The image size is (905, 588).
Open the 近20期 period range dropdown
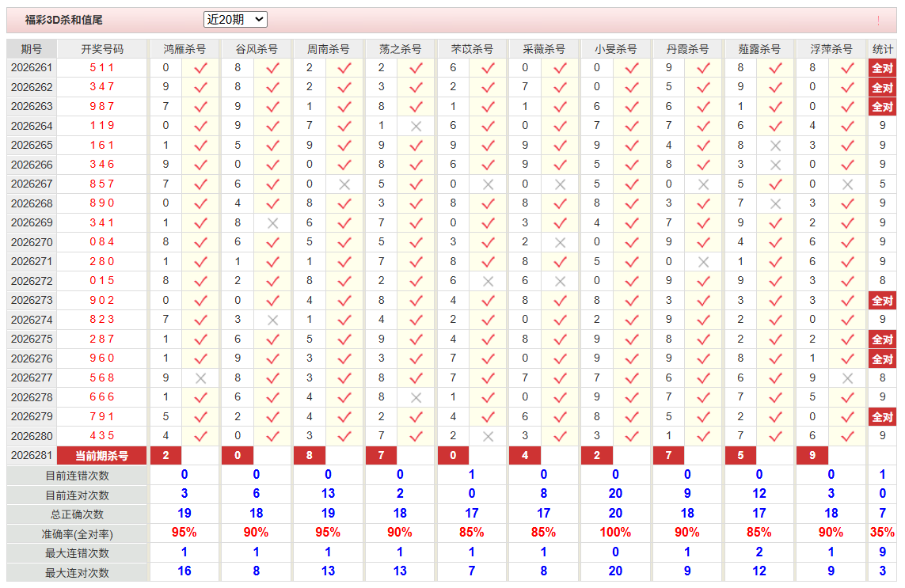235,20
